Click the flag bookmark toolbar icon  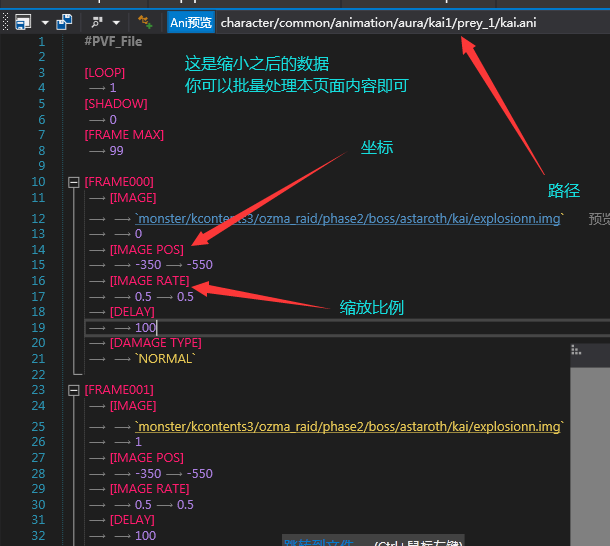(x=96, y=21)
